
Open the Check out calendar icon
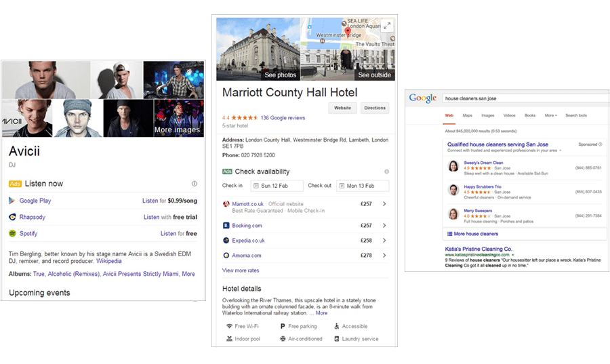[342, 186]
